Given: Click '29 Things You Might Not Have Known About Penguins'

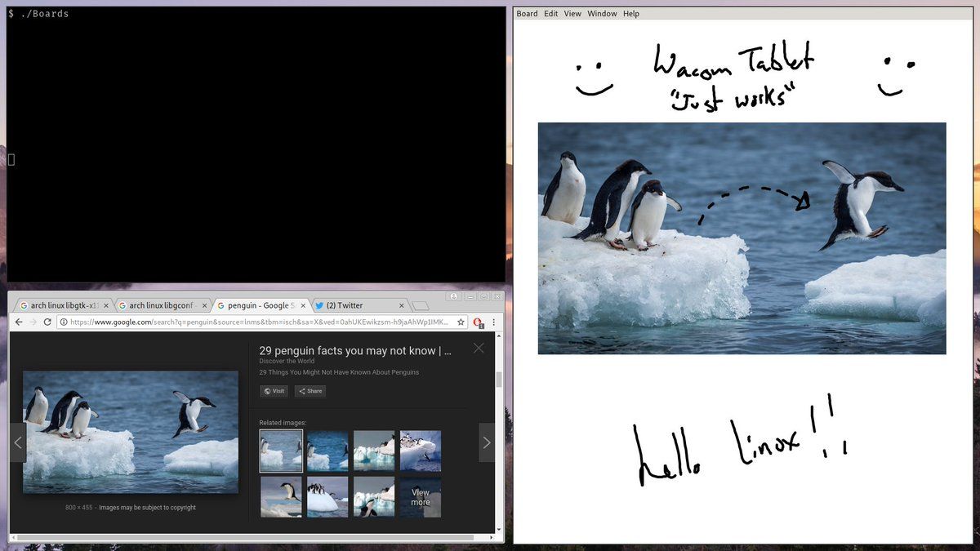Looking at the screenshot, I should (x=339, y=372).
